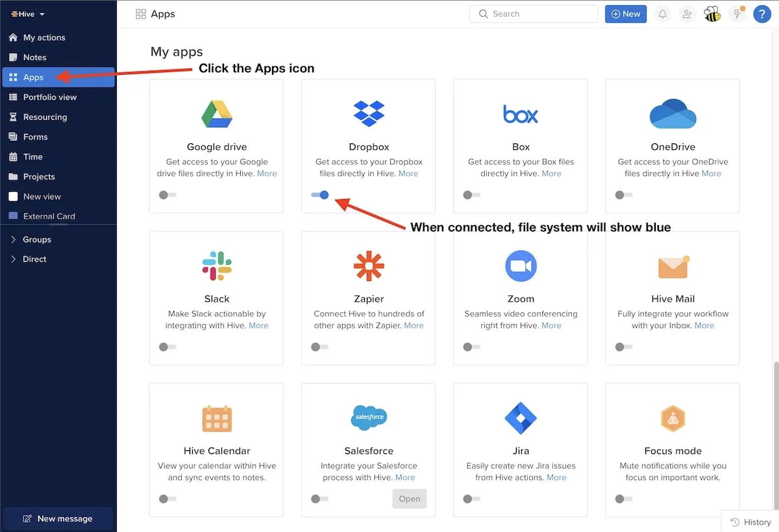Click More link under Hive Mail
Image resolution: width=779 pixels, height=532 pixels.
click(704, 326)
